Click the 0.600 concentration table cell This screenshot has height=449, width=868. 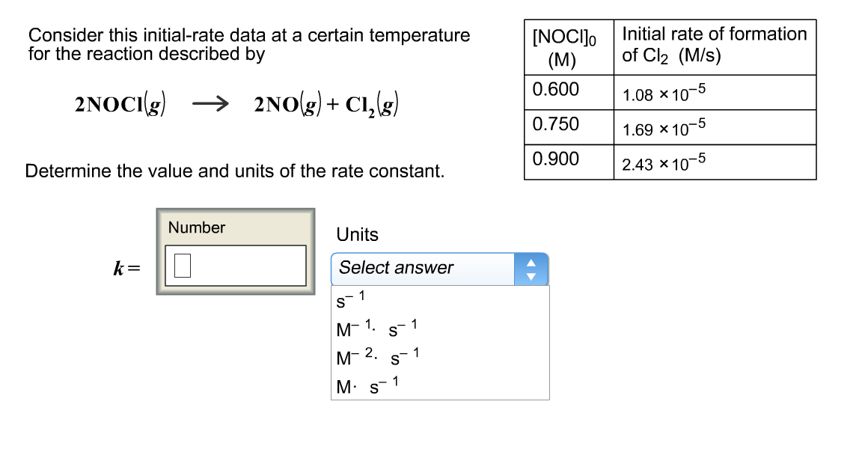point(556,90)
